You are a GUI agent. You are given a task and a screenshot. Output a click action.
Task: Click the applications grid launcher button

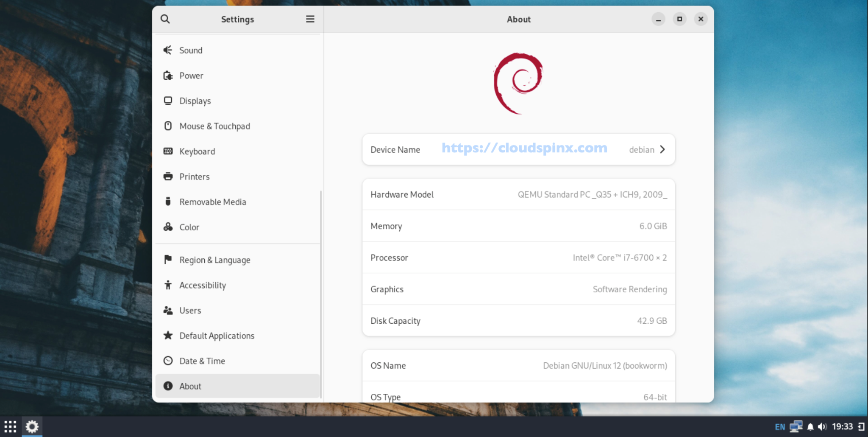tap(10, 426)
